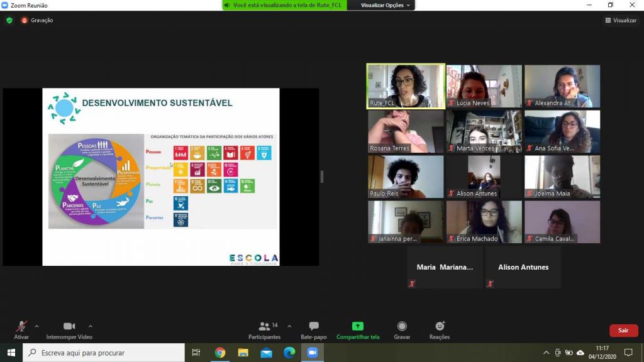Click the red Sair button

623,331
